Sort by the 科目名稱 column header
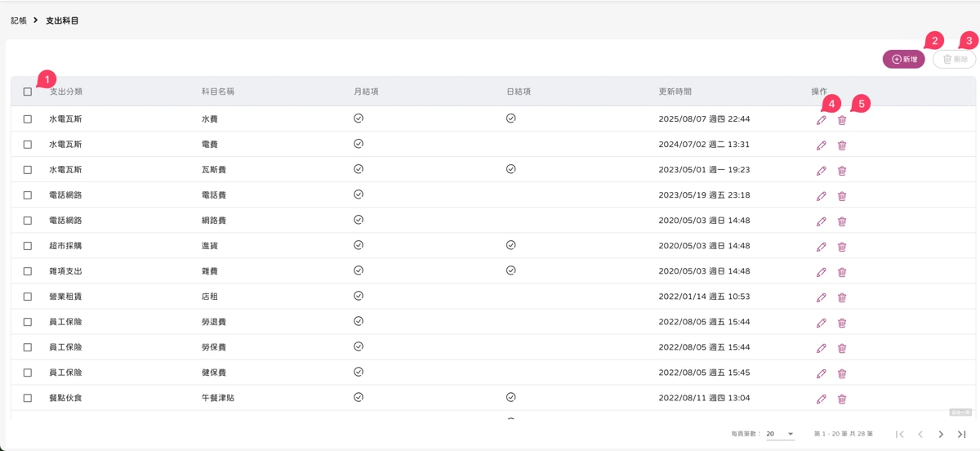 pos(218,92)
